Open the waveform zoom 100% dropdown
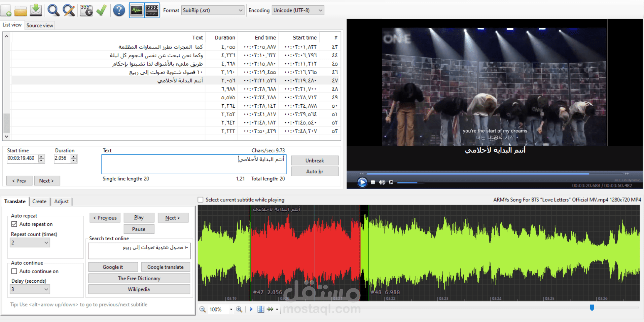This screenshot has width=644, height=322. point(231,310)
